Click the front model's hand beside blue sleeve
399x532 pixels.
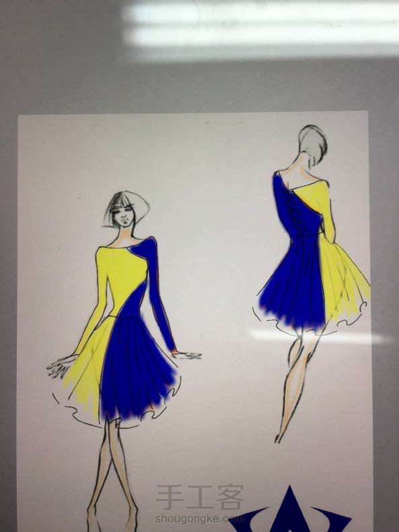(187, 355)
